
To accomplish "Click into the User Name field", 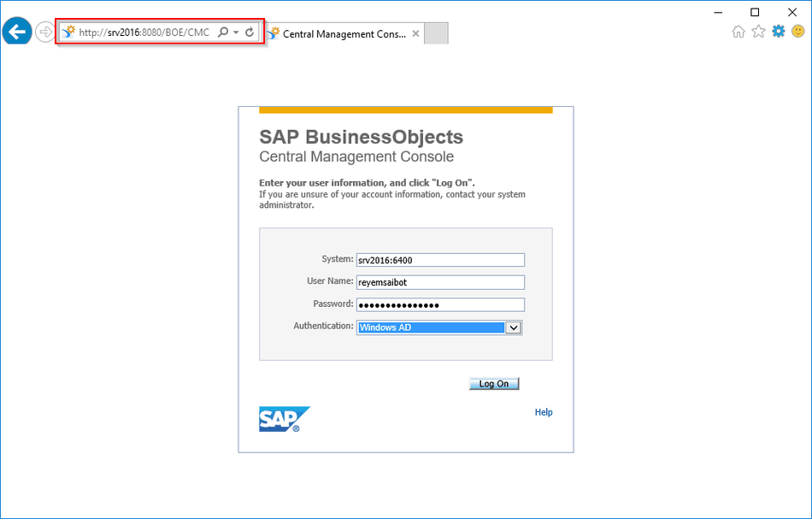I will (x=441, y=282).
